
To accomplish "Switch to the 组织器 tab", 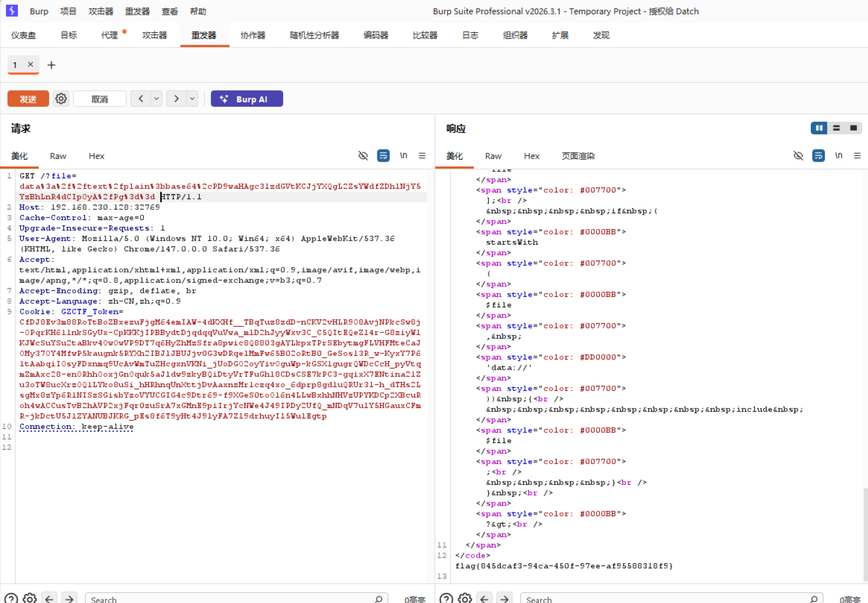I will (515, 35).
